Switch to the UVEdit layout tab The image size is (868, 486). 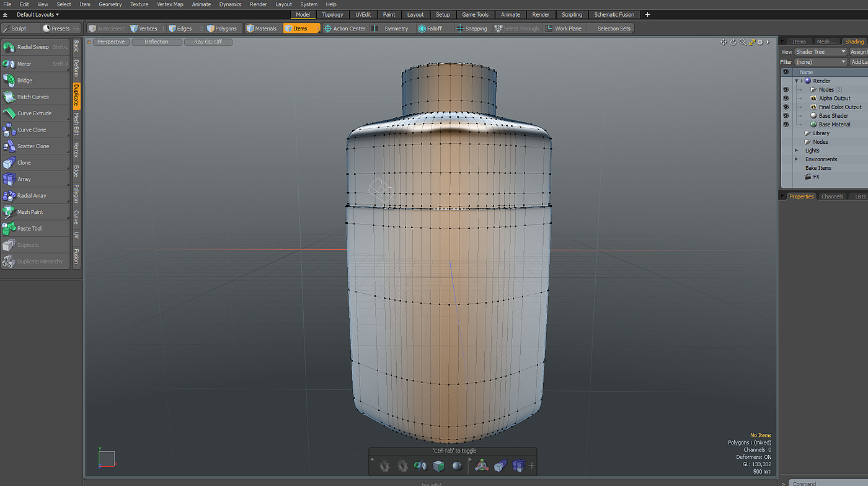362,14
